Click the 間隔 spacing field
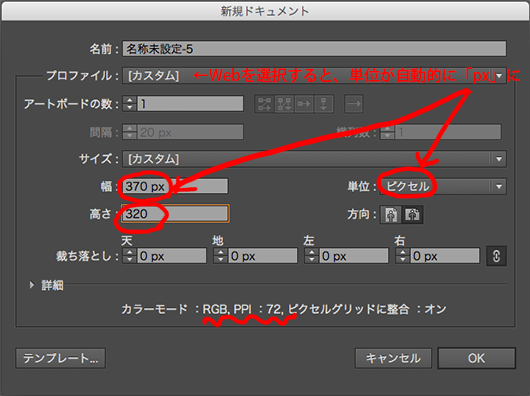The width and height of the screenshot is (530, 396). [190, 132]
